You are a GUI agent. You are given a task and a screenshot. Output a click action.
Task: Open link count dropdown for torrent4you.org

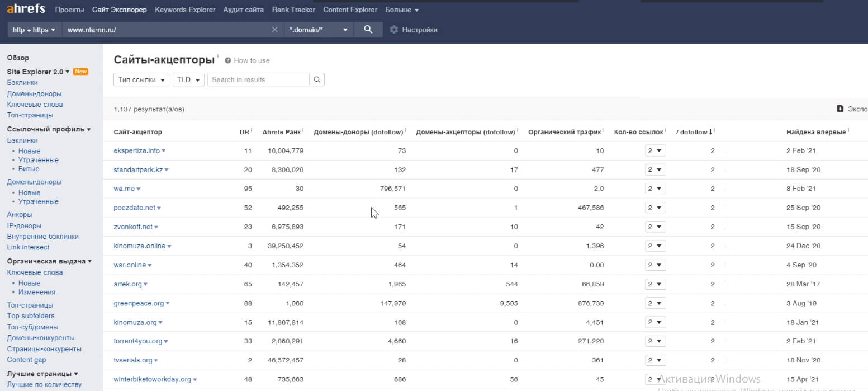(x=655, y=341)
